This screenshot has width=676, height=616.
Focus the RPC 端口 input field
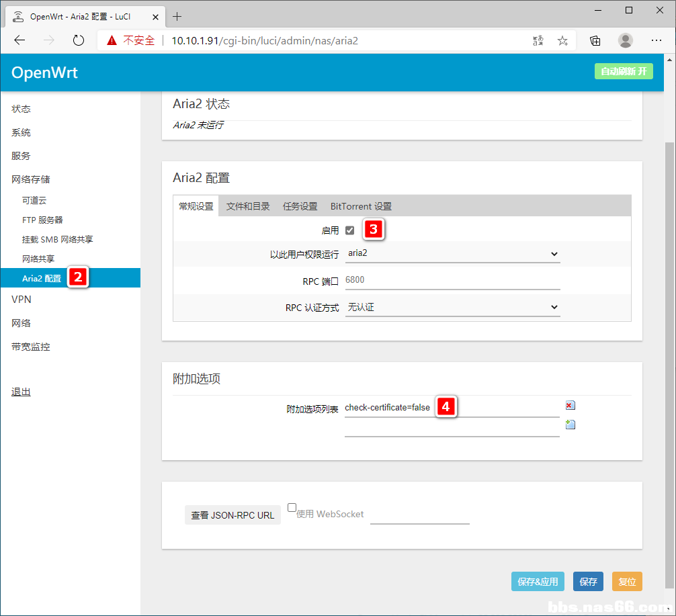tap(452, 281)
